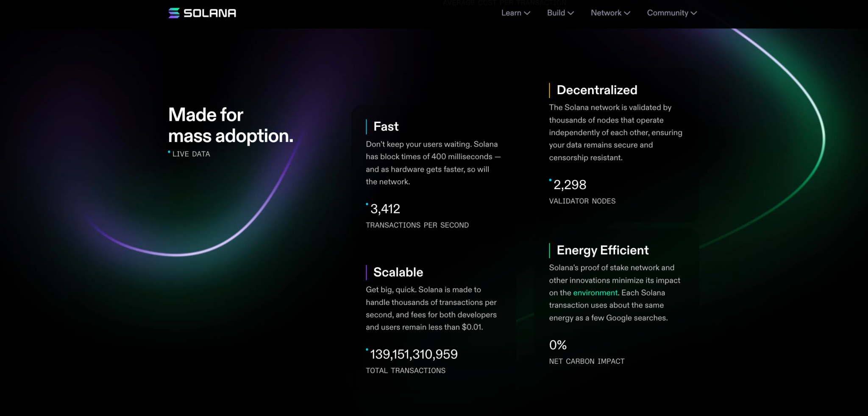868x416 pixels.
Task: Click the Solana logo icon
Action: coord(174,13)
